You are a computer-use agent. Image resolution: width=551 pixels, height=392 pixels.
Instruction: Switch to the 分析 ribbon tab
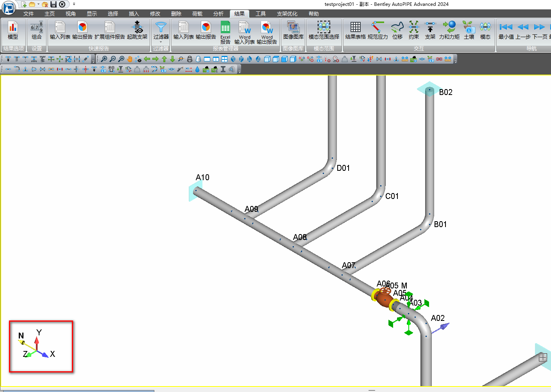(218, 14)
